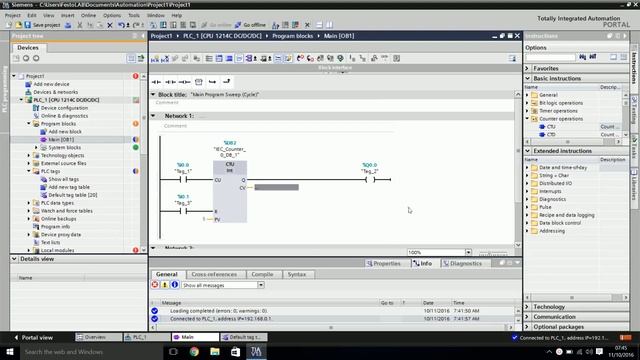This screenshot has height=360, width=640.
Task: Select Main [OB1] in project tree
Action: click(x=61, y=140)
